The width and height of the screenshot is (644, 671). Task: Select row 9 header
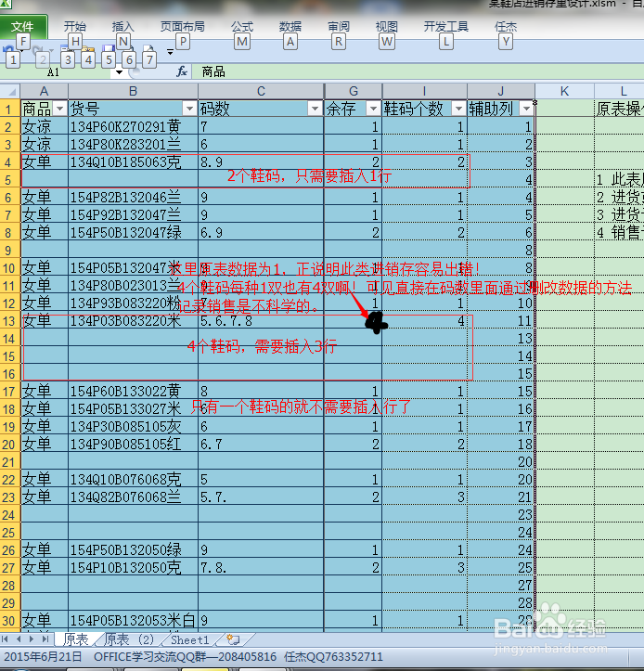[x=10, y=250]
